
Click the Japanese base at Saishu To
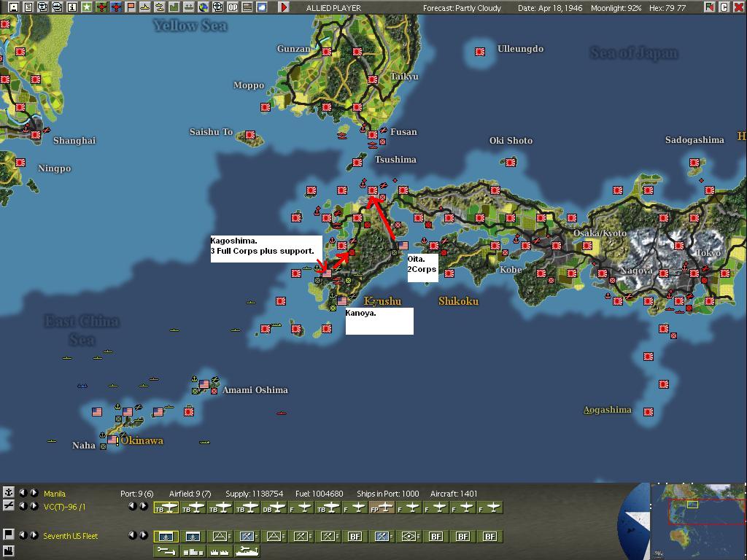[250, 135]
